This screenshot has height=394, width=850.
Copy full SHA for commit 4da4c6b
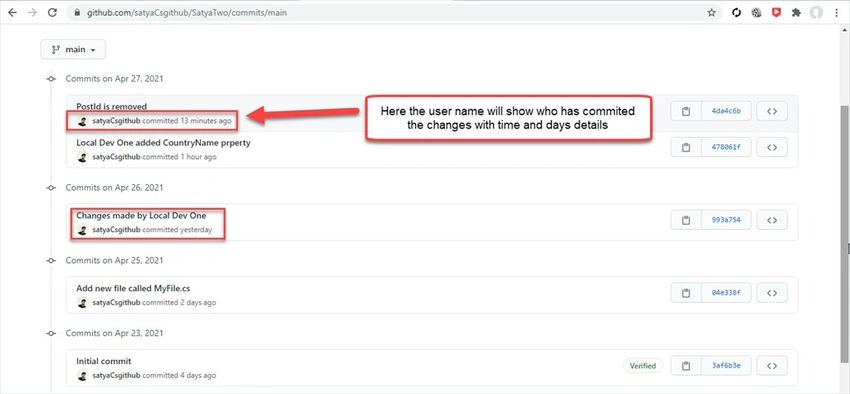point(686,112)
